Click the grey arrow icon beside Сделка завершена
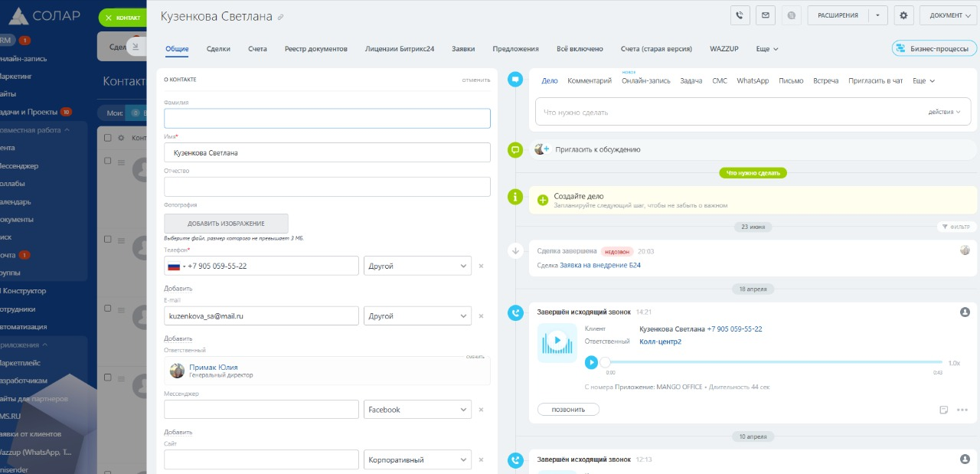 tap(516, 250)
